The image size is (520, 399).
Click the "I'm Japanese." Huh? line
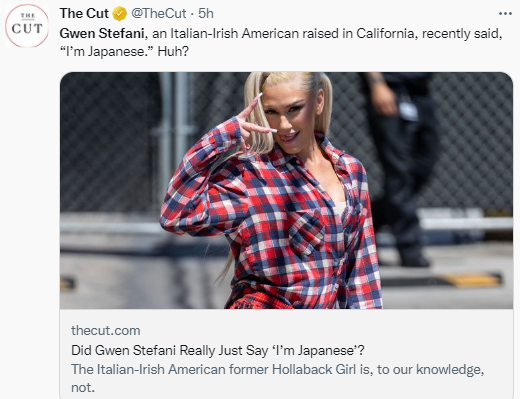click(124, 52)
